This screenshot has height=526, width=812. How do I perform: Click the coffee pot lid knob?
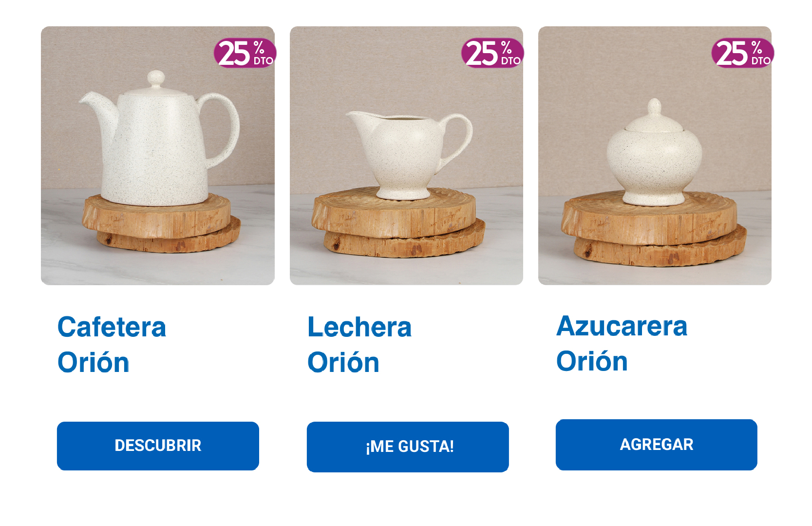point(156,78)
